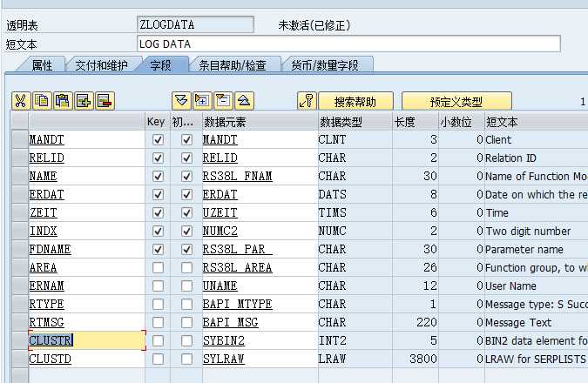Open the 货币/数量字段 tab
This screenshot has width=588, height=383.
tap(325, 65)
